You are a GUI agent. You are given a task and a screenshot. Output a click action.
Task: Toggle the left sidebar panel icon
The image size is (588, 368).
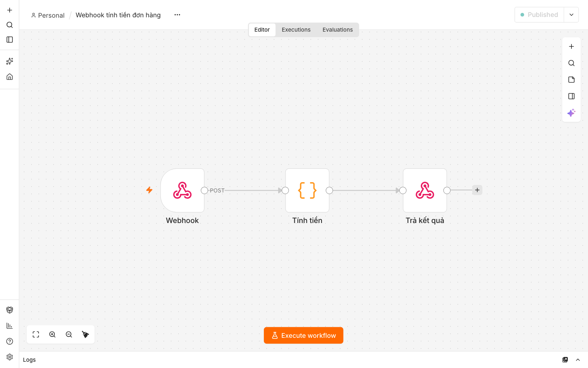coord(10,40)
